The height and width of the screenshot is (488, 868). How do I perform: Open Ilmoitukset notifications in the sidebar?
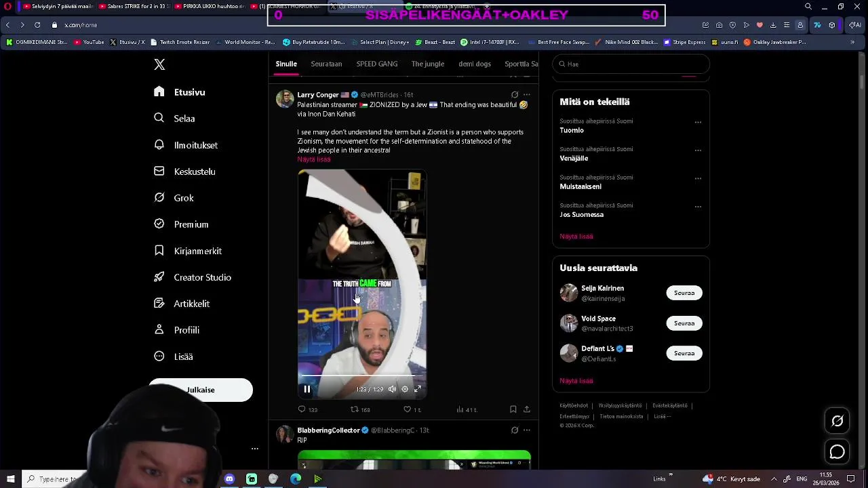click(x=186, y=145)
